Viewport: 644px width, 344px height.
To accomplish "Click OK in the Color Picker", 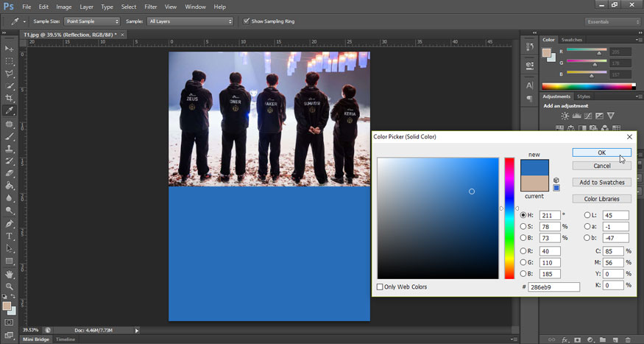I will coord(601,152).
